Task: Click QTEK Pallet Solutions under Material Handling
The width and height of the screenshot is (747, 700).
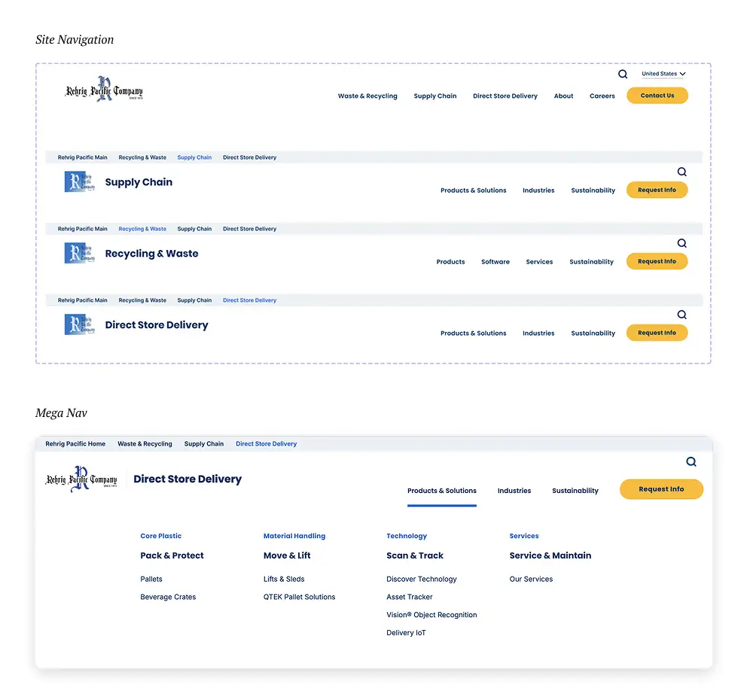Action: [299, 597]
